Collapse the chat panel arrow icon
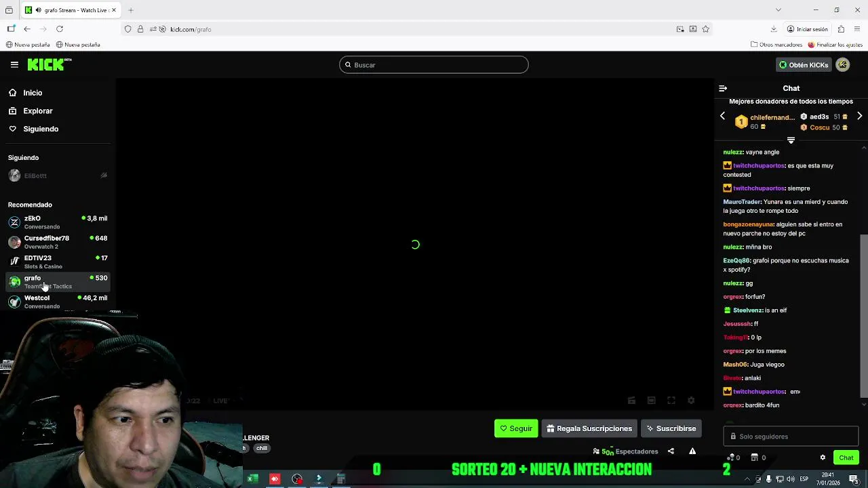The image size is (868, 488). 723,88
